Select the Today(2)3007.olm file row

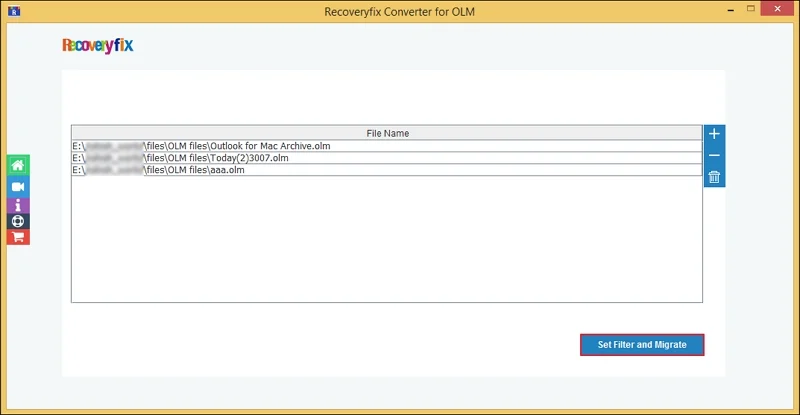pyautogui.click(x=387, y=158)
